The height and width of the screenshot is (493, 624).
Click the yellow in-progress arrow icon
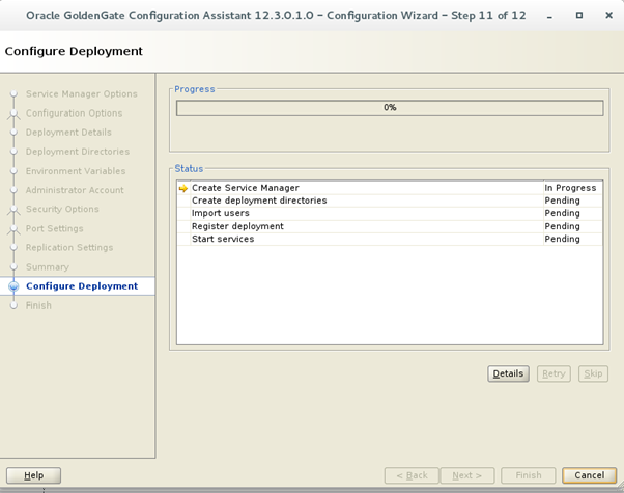point(183,188)
